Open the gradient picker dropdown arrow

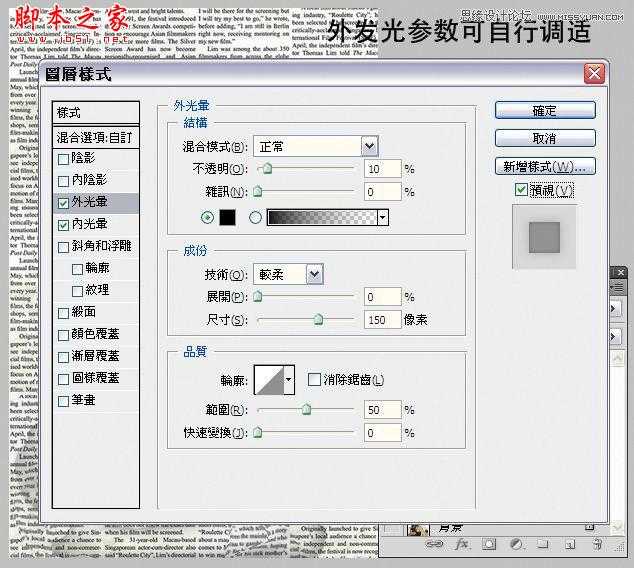coord(383,217)
